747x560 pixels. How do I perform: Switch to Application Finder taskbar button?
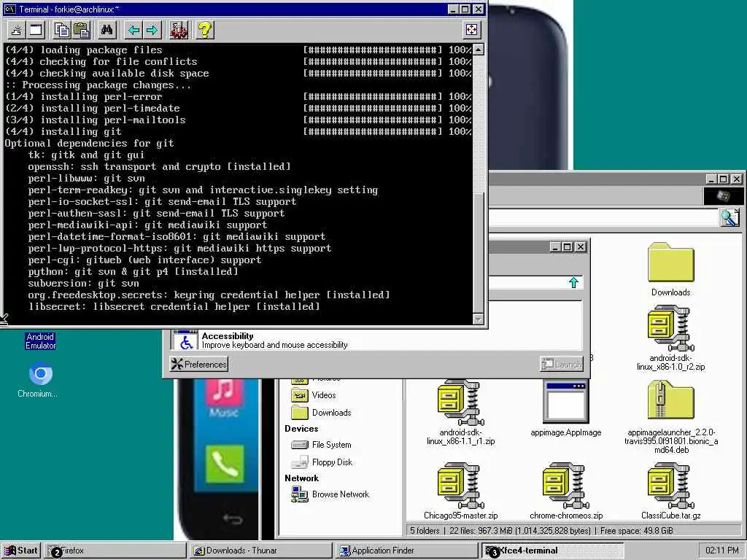(406, 551)
